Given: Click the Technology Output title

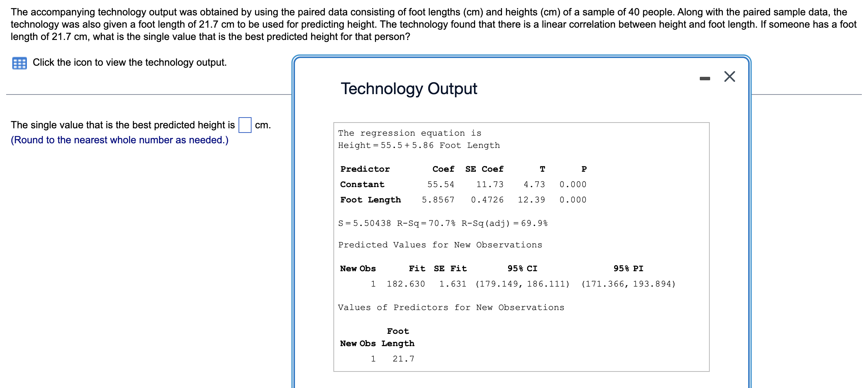Looking at the screenshot, I should [409, 88].
